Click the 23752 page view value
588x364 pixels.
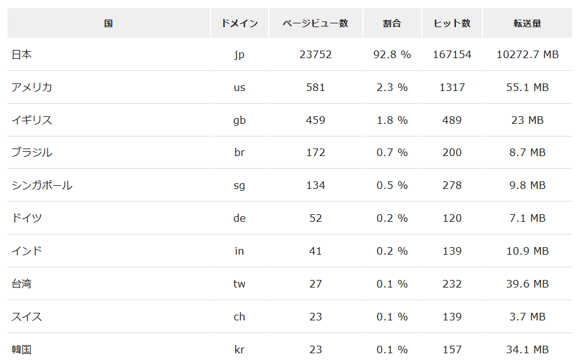click(315, 55)
